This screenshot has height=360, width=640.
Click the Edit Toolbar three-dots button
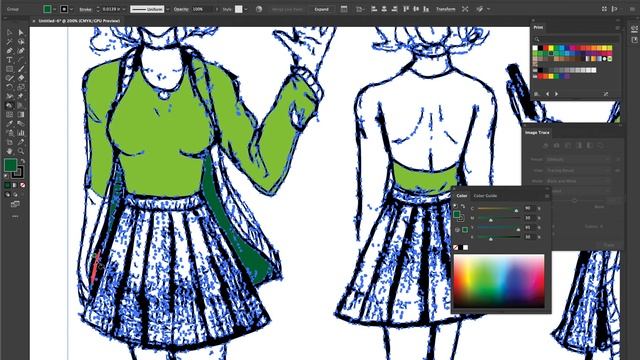pos(15,216)
